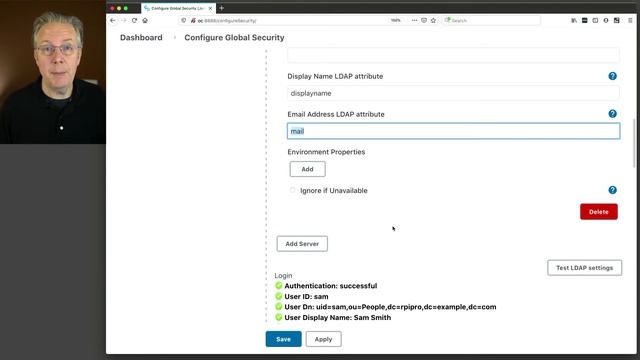
Task: Open a new browser tab
Action: tap(222, 8)
